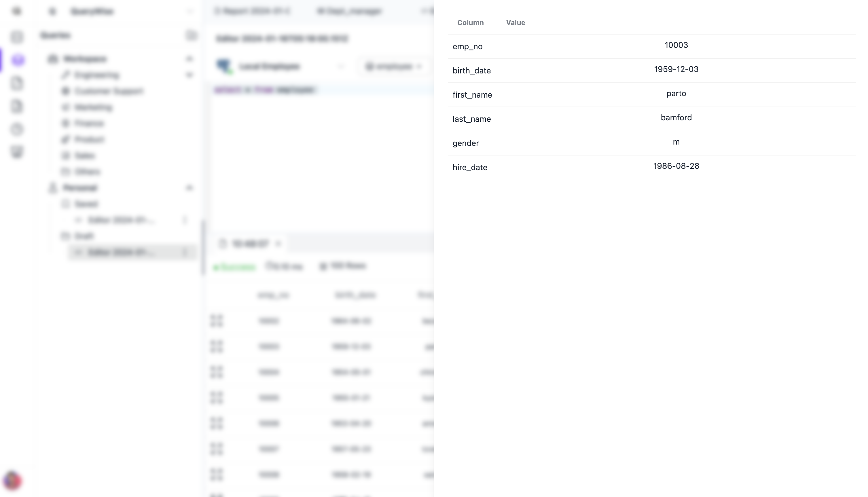Click the new folder icon beside Queries
The image size is (868, 497).
pyautogui.click(x=191, y=35)
